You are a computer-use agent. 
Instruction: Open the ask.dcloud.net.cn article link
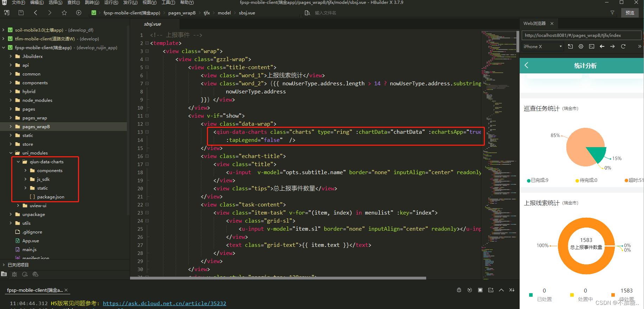tap(164, 303)
